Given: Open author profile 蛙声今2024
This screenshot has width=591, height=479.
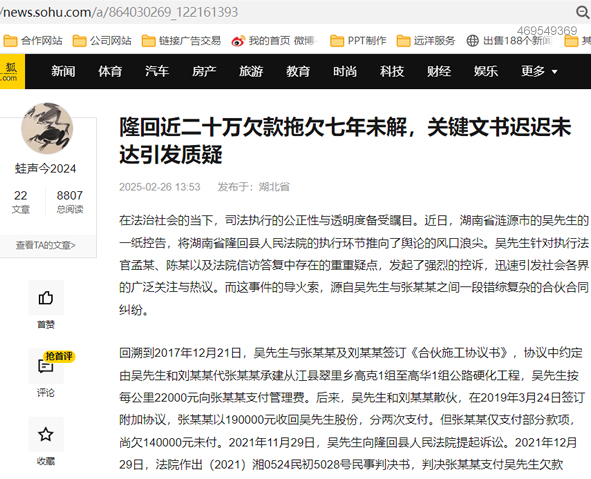Looking at the screenshot, I should (46, 168).
